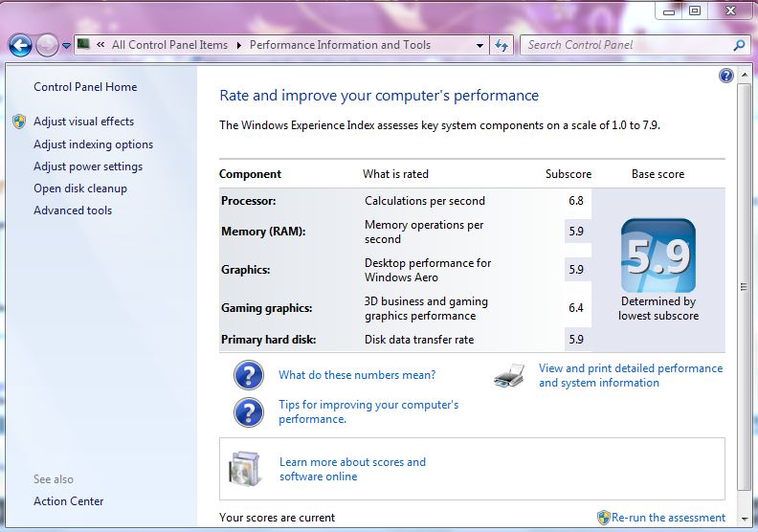Click the Control Panel icon in address bar
This screenshot has height=532, width=758.
point(83,44)
